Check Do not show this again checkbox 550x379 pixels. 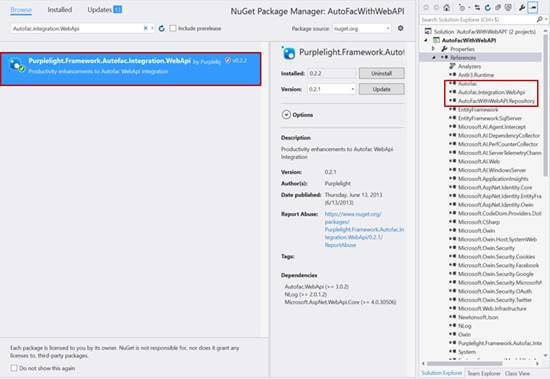(x=14, y=368)
